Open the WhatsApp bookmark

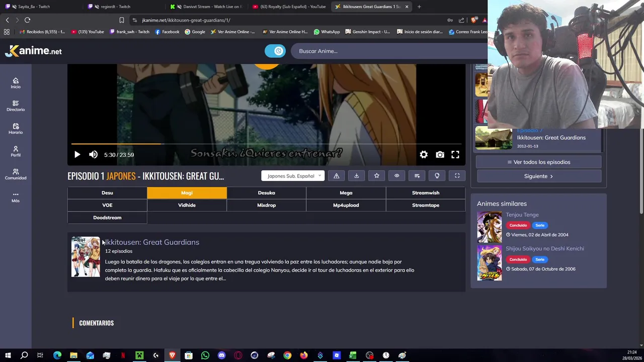click(x=327, y=32)
